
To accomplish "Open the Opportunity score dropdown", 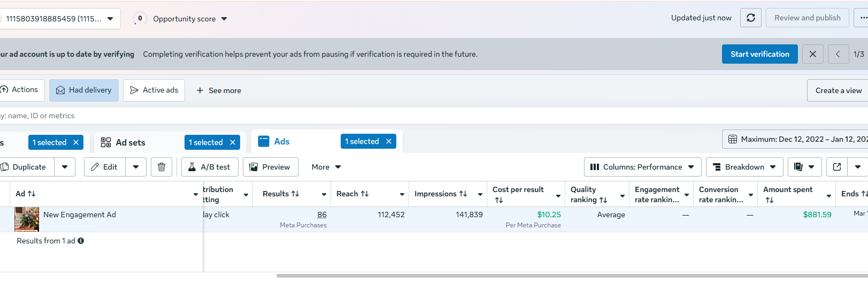I will (190, 19).
